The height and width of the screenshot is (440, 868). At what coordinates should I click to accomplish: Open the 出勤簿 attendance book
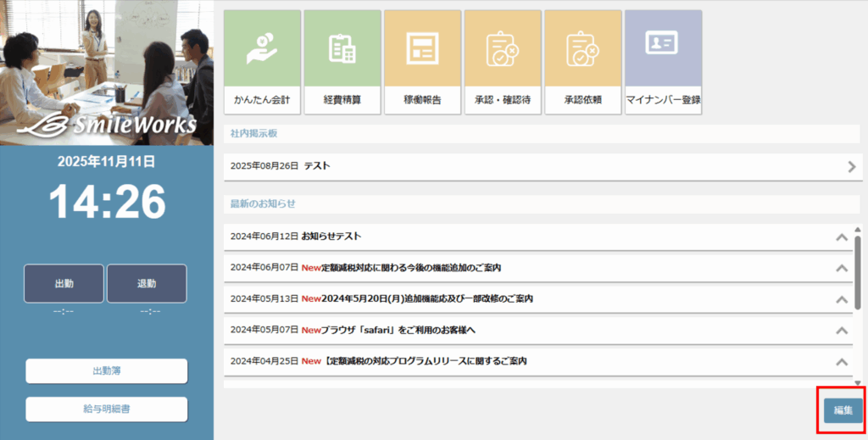click(107, 371)
